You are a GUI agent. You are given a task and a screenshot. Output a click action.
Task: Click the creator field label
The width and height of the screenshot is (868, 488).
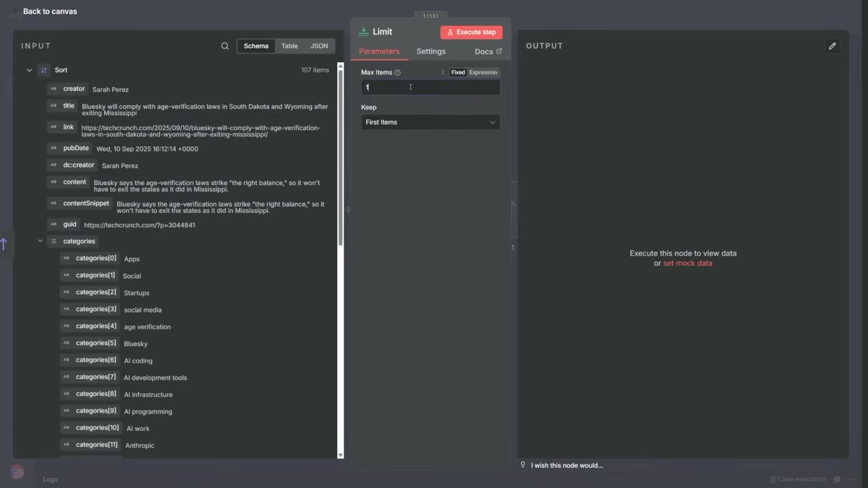click(74, 89)
